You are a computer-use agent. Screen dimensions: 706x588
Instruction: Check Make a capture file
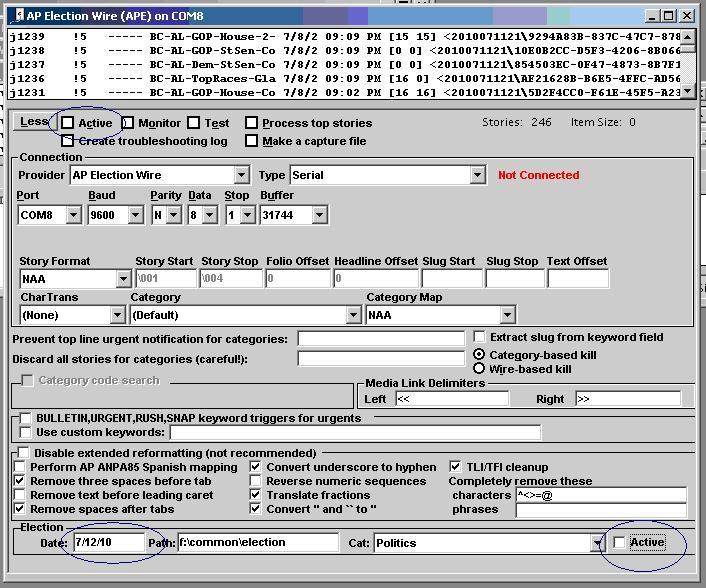[251, 141]
